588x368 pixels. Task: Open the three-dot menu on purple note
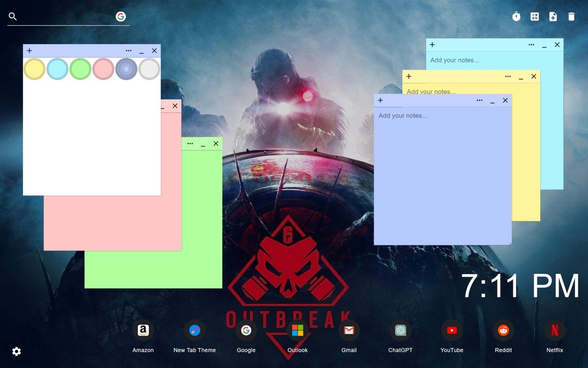click(480, 100)
